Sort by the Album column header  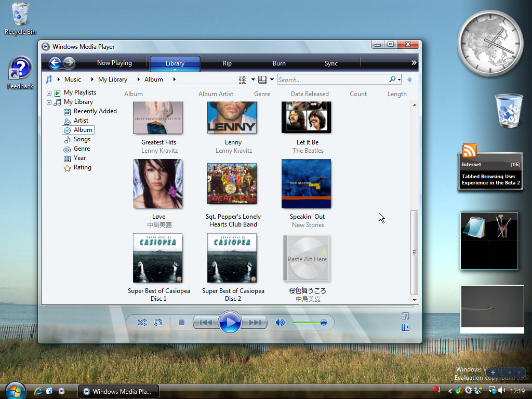click(134, 94)
